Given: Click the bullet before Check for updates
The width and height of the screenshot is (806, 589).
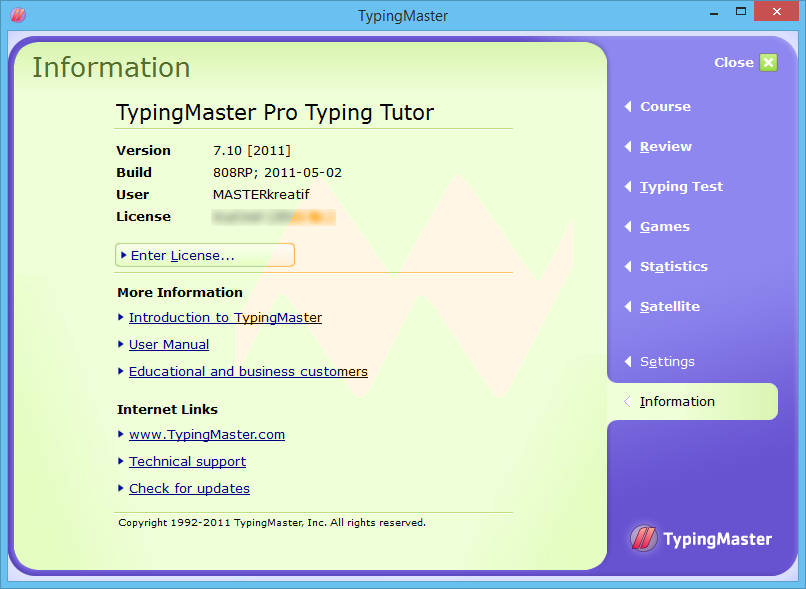Looking at the screenshot, I should [121, 488].
